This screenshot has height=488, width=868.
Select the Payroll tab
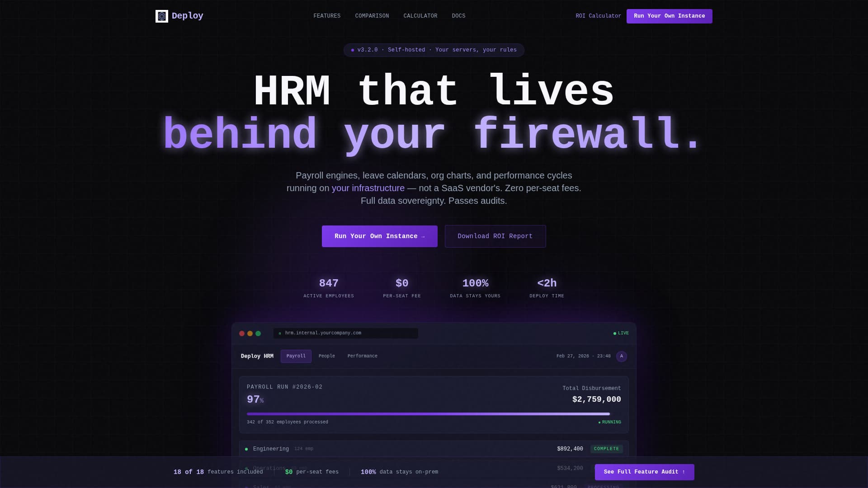coord(296,356)
